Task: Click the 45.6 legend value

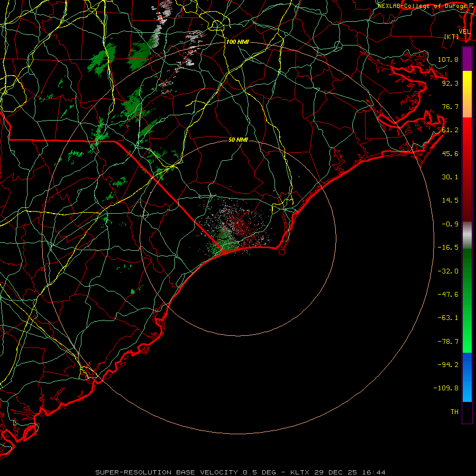Action: (x=450, y=153)
